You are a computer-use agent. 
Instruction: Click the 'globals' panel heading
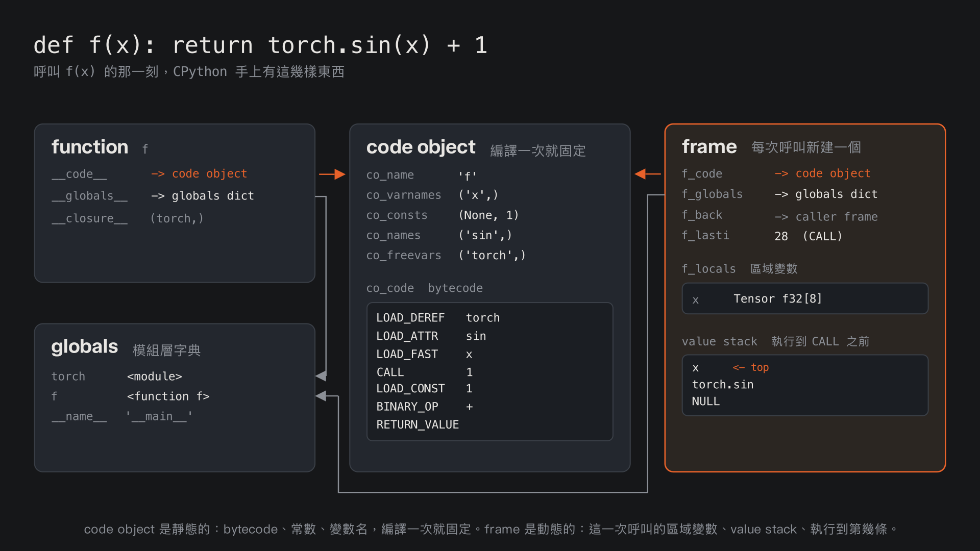tap(85, 347)
